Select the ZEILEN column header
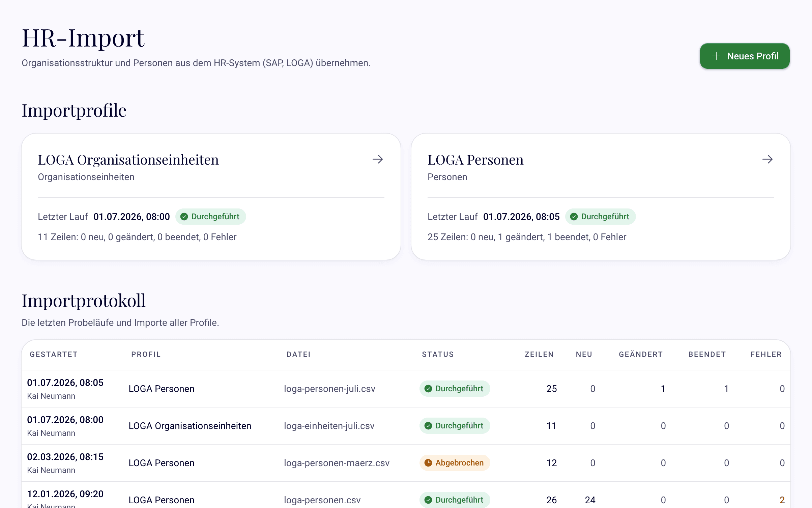 (x=539, y=354)
